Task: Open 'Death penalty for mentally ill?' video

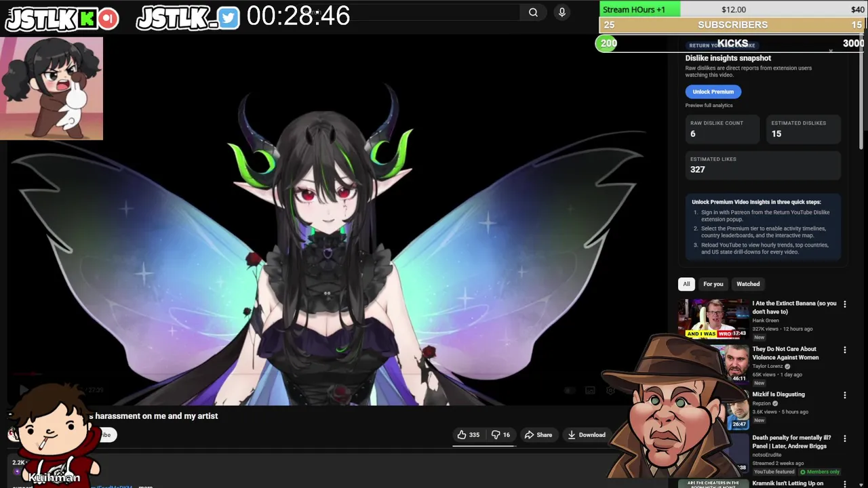Action: [x=791, y=442]
